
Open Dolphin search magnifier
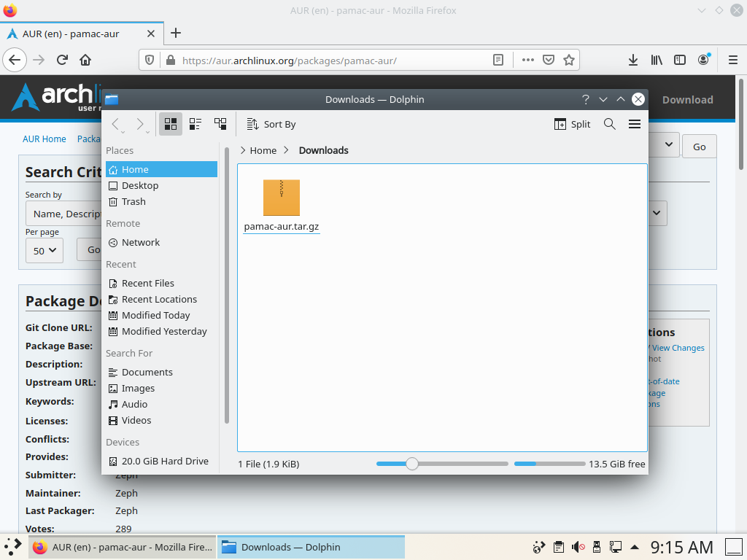pos(609,124)
